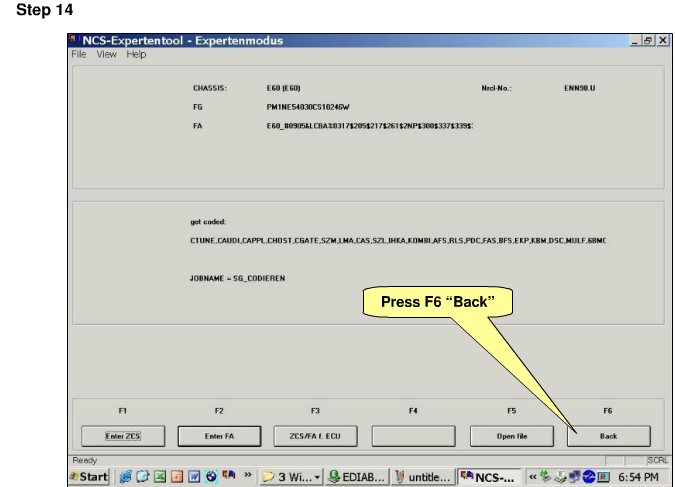Image resolution: width=675 pixels, height=487 pixels.
Task: Click the get coded: label
Action: click(x=208, y=222)
